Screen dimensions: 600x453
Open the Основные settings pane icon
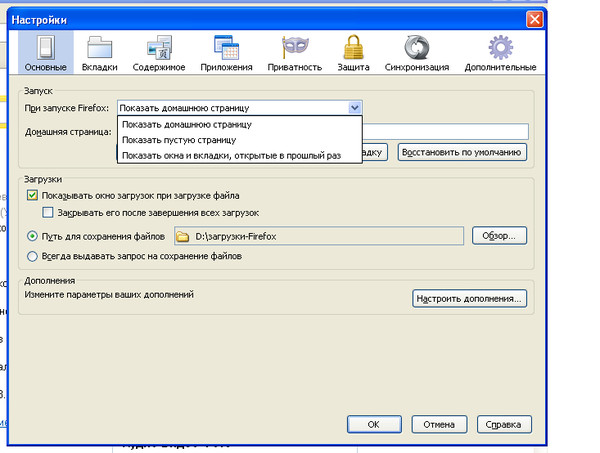pos(46,47)
